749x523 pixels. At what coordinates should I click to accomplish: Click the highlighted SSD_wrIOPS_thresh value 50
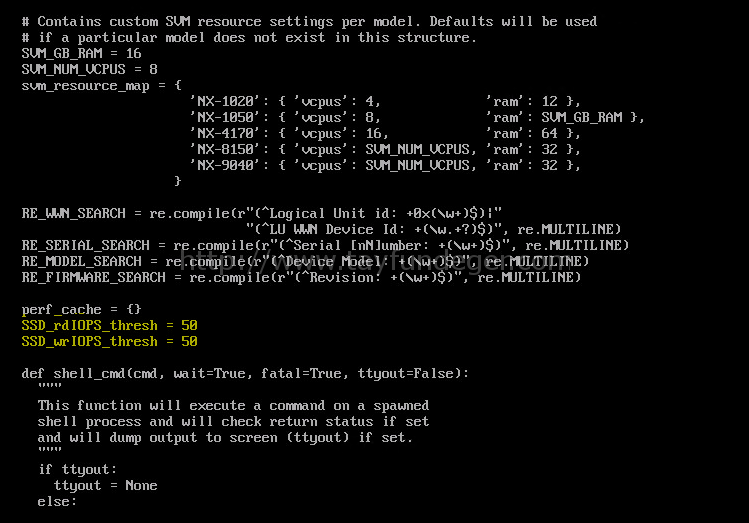(x=189, y=342)
